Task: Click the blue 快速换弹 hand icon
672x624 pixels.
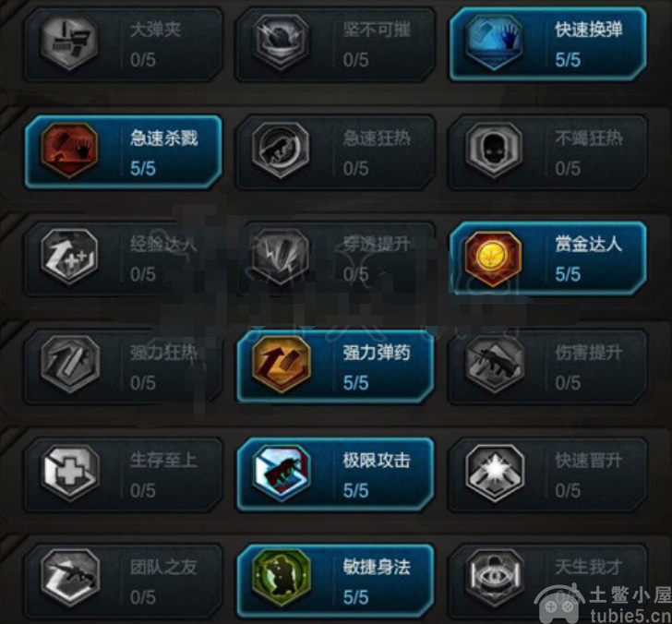Action: pyautogui.click(x=493, y=42)
